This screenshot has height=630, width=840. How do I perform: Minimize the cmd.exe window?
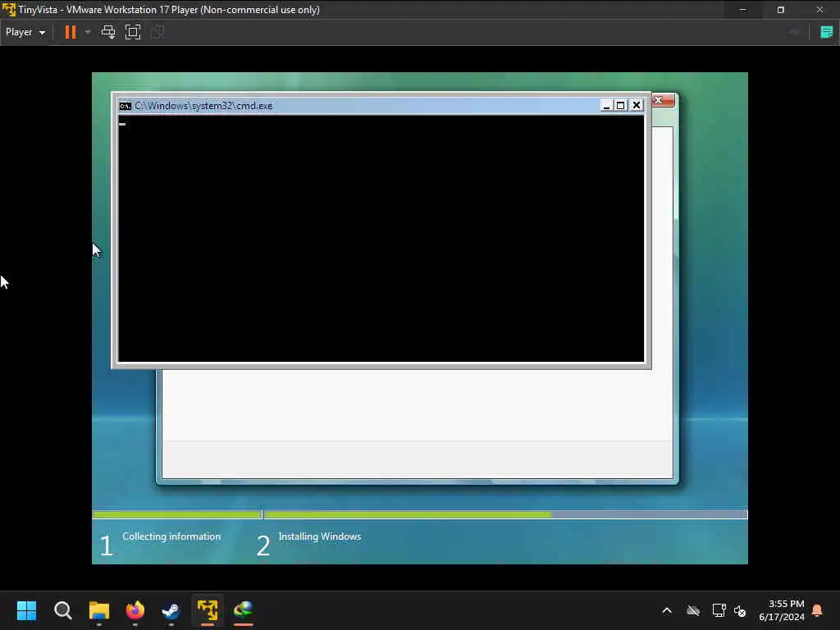606,106
